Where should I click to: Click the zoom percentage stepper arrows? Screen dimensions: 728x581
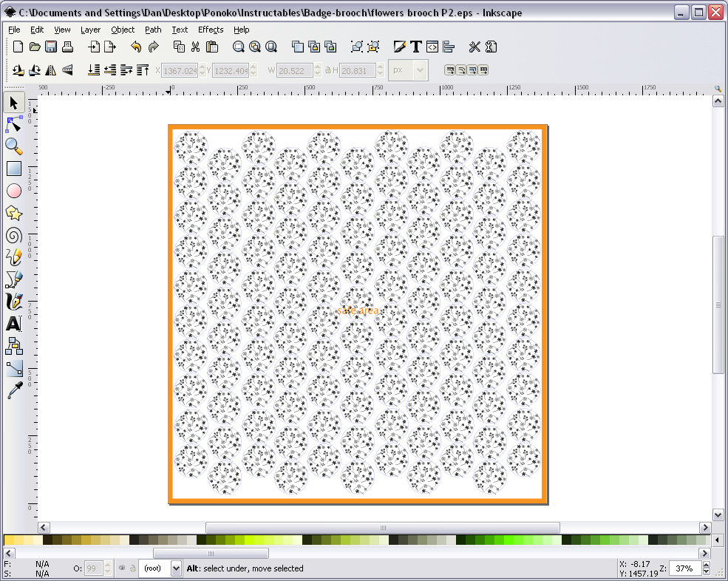pyautogui.click(x=706, y=568)
